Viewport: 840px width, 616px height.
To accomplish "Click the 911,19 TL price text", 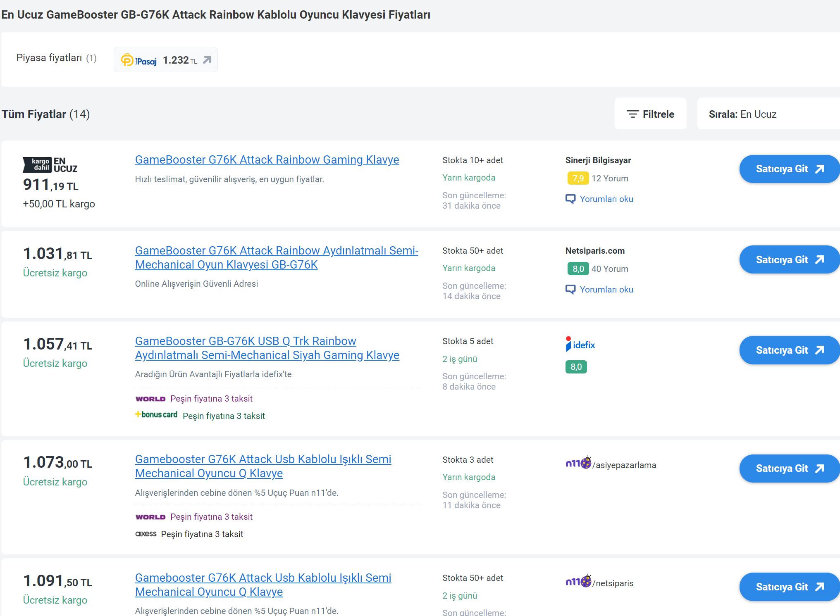I will (x=50, y=185).
